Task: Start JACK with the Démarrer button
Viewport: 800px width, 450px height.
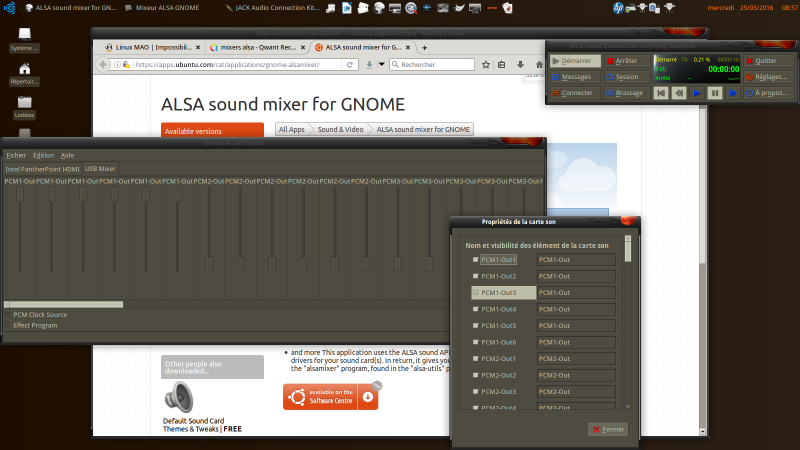Action: click(574, 61)
